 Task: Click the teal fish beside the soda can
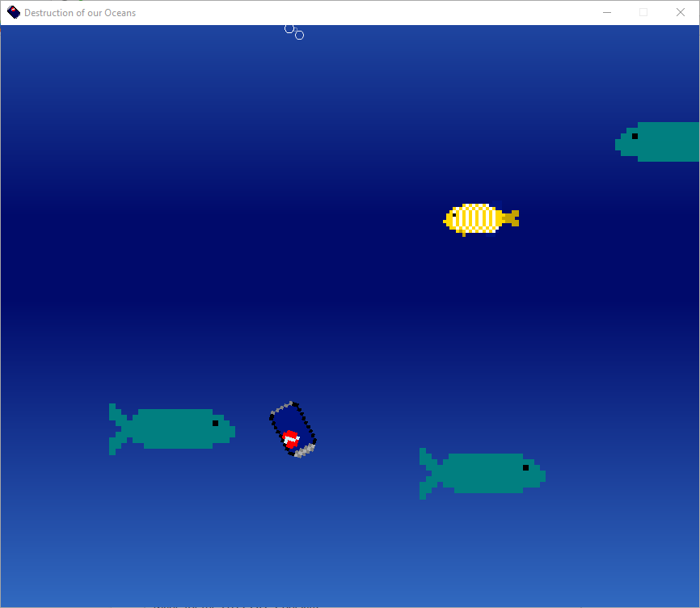[174, 429]
